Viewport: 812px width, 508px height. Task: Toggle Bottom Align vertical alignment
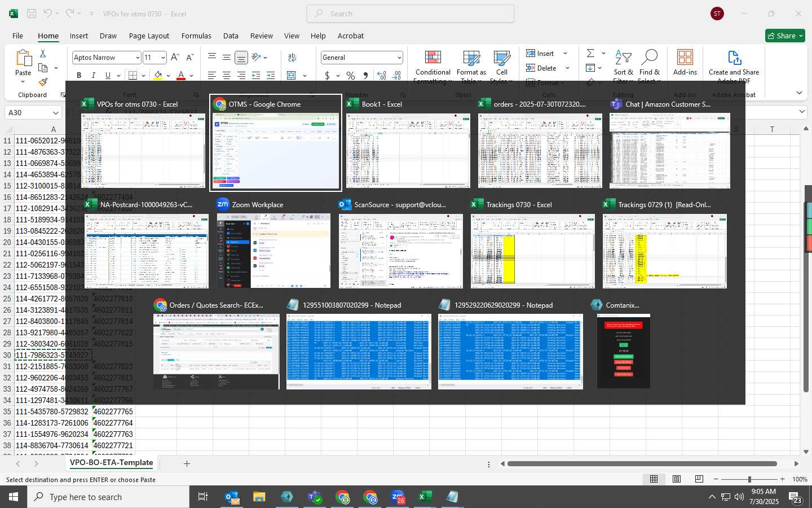tap(241, 58)
